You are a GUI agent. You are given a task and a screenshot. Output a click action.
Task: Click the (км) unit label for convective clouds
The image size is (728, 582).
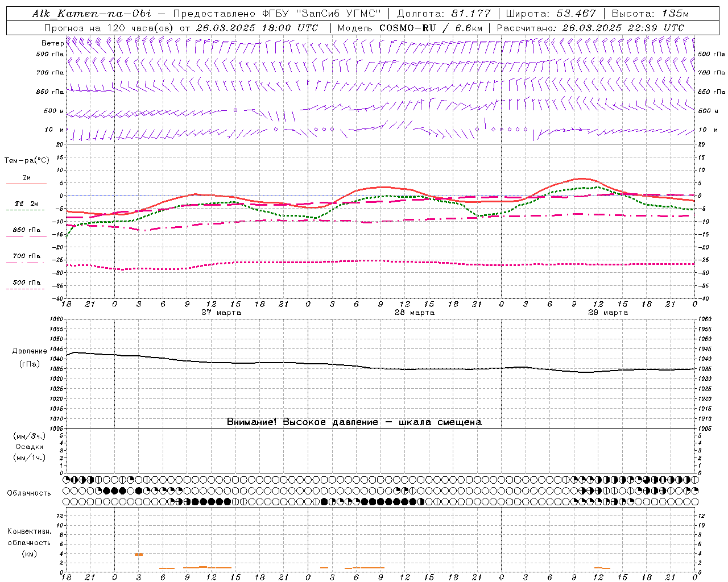(x=30, y=554)
